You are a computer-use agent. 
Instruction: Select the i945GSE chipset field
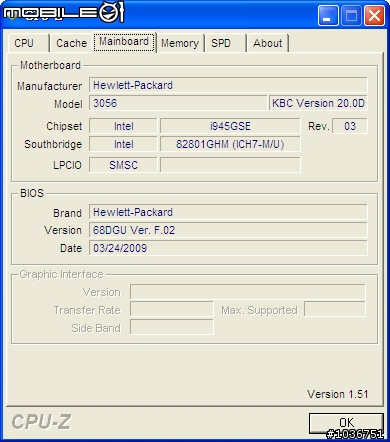(230, 126)
